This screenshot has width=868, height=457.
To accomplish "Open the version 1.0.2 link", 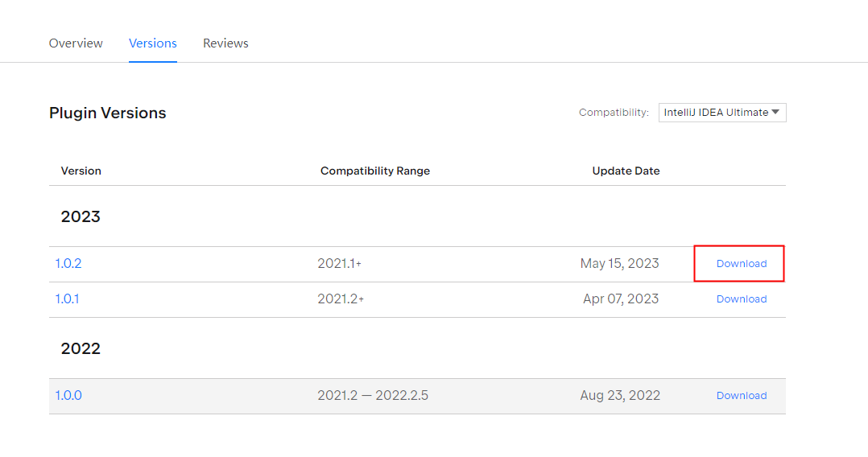I will click(68, 263).
